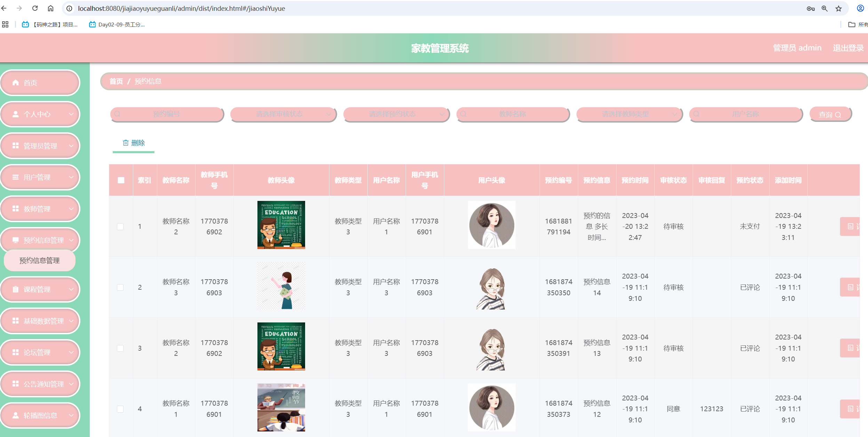Click the trash icon next to 删除

(x=126, y=143)
